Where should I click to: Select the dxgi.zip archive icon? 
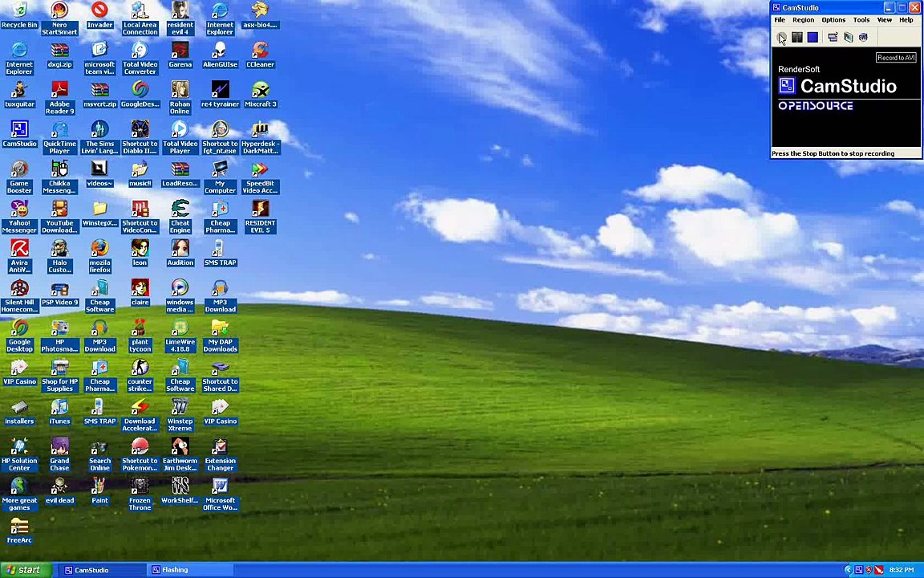pyautogui.click(x=59, y=55)
